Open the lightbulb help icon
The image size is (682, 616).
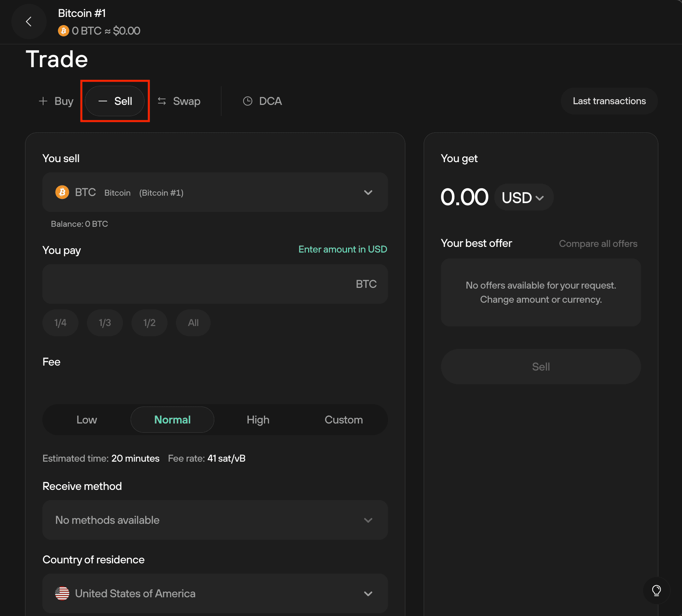(x=656, y=590)
